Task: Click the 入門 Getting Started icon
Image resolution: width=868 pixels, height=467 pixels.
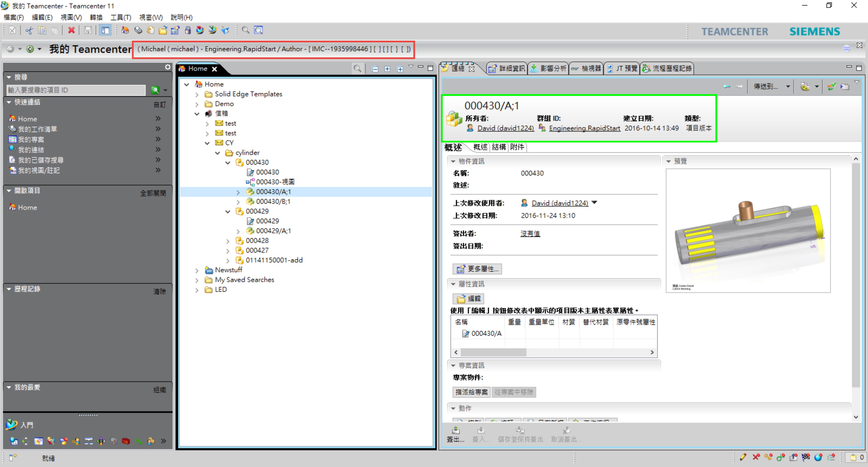Action: tap(11, 424)
